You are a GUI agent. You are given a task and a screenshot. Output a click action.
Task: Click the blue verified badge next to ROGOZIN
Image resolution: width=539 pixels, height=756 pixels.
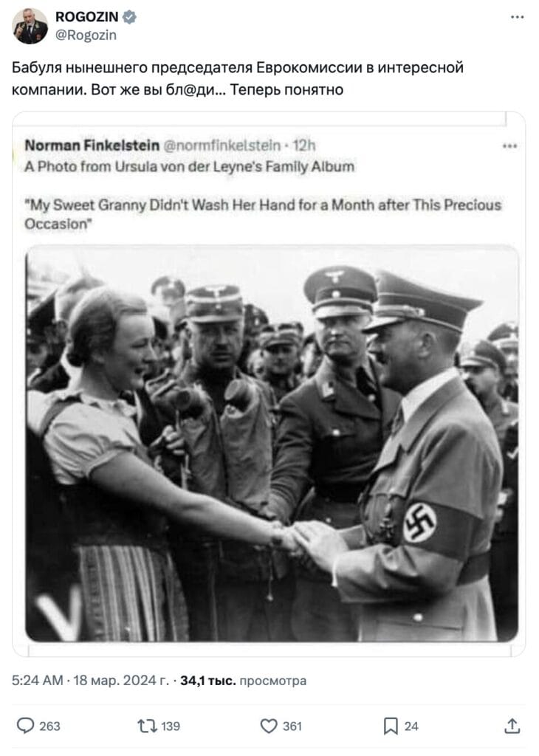[129, 17]
